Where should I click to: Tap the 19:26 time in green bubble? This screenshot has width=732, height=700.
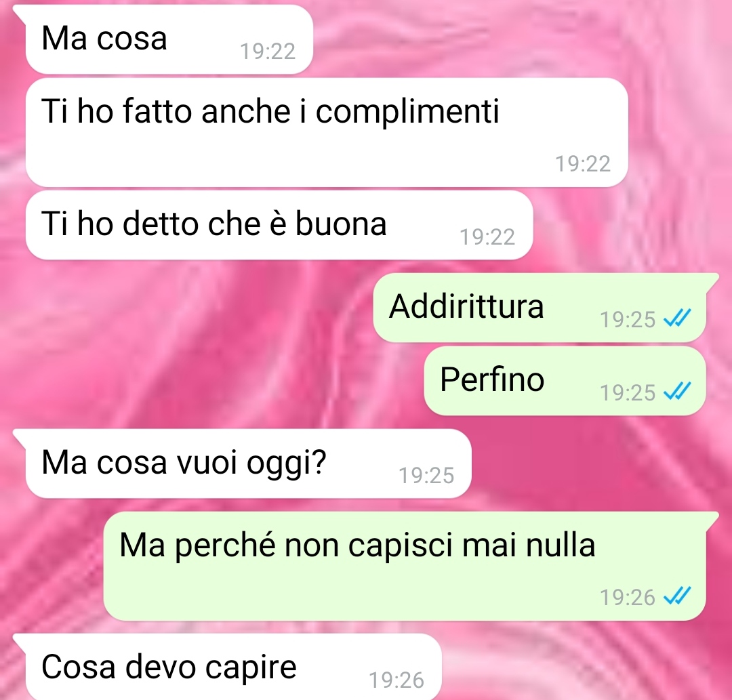(x=628, y=597)
